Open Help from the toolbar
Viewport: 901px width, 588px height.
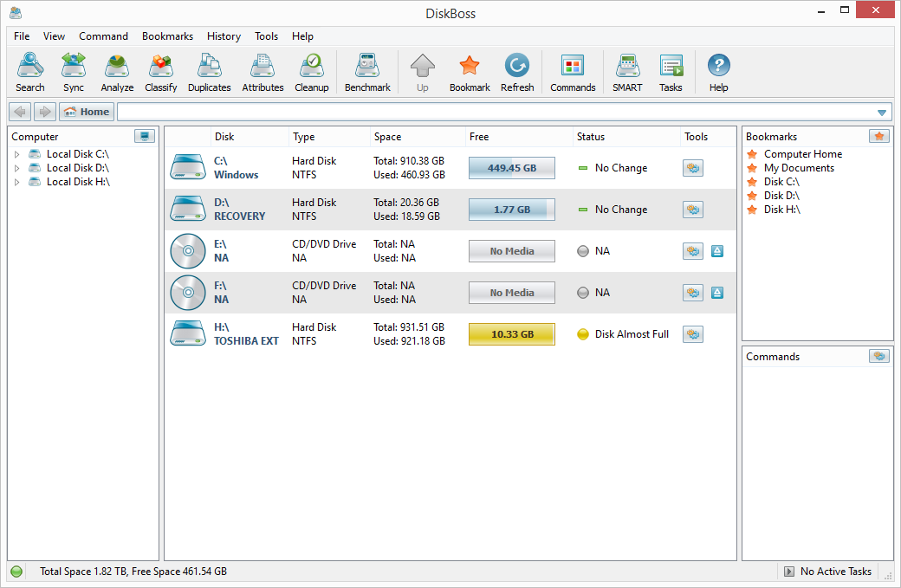click(718, 73)
